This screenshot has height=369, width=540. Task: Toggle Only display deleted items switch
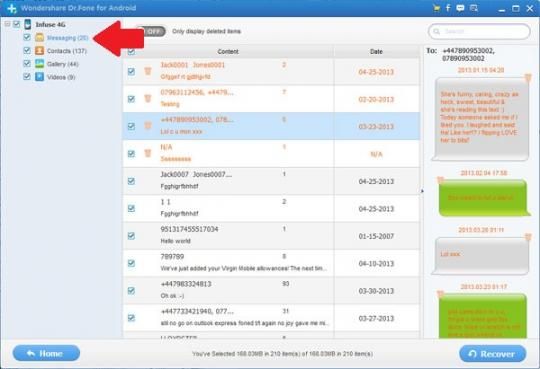click(x=151, y=31)
